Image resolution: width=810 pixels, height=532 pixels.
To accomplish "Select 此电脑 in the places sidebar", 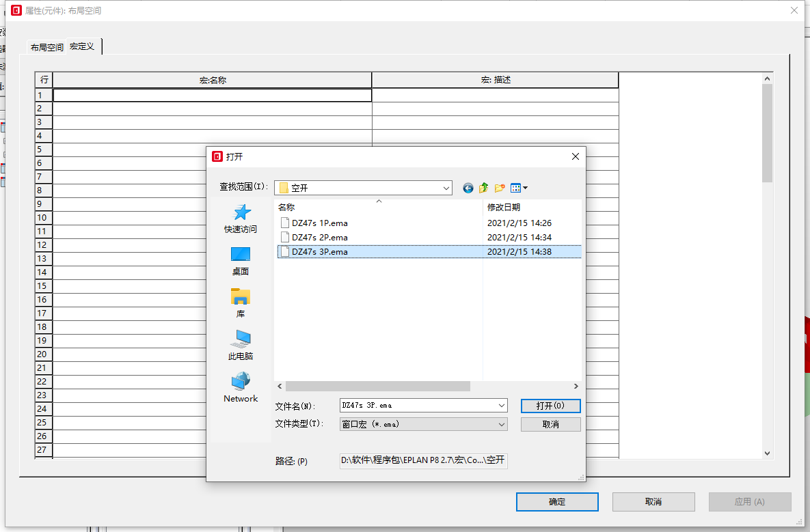I will point(241,346).
